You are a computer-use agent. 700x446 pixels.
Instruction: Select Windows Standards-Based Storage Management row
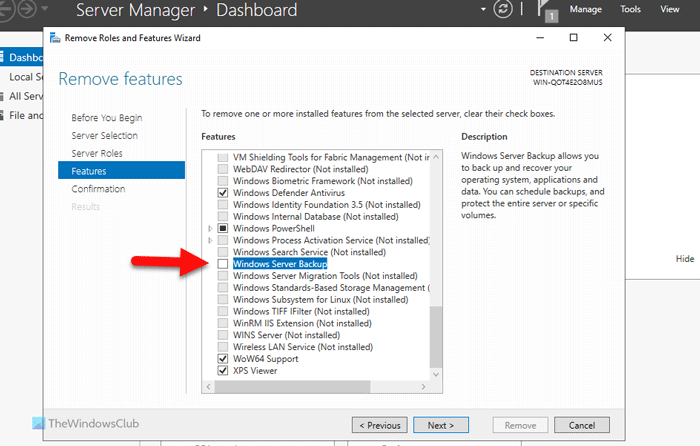tap(331, 288)
